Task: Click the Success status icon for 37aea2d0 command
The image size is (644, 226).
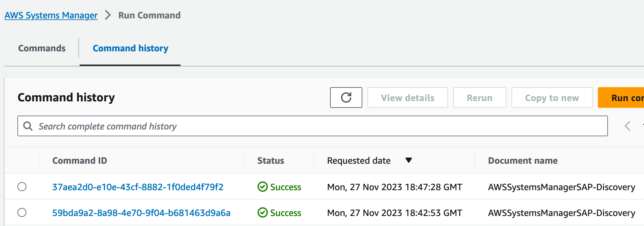Action: [263, 187]
